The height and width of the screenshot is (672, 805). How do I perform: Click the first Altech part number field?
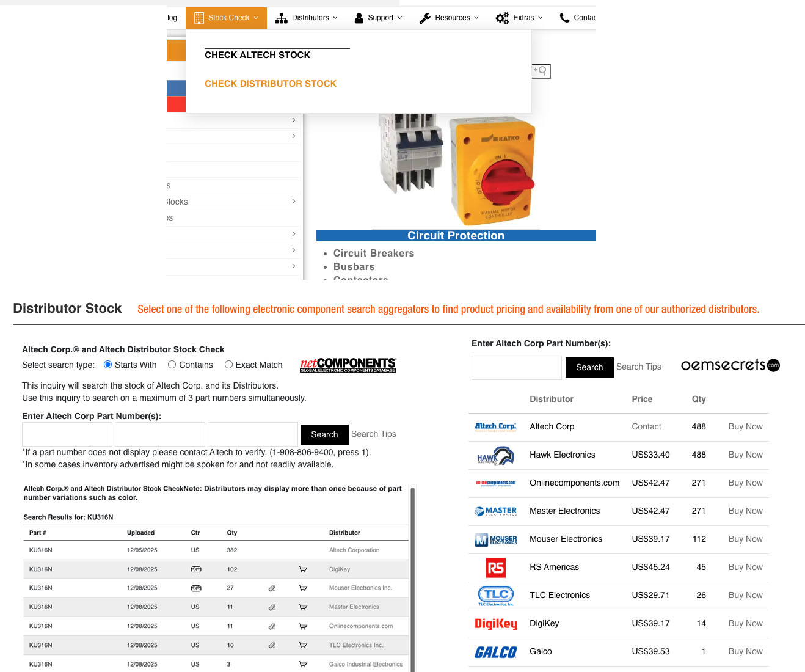point(67,434)
